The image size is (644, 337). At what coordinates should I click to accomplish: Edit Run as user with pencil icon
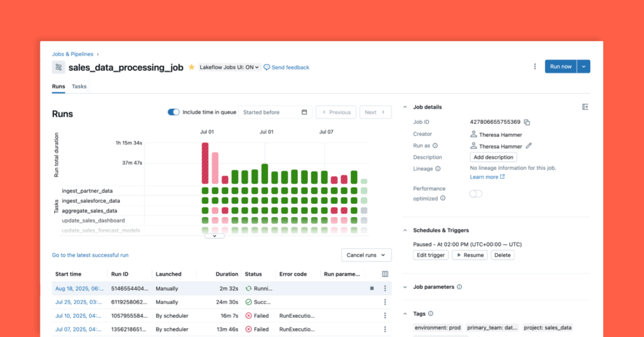pos(529,146)
